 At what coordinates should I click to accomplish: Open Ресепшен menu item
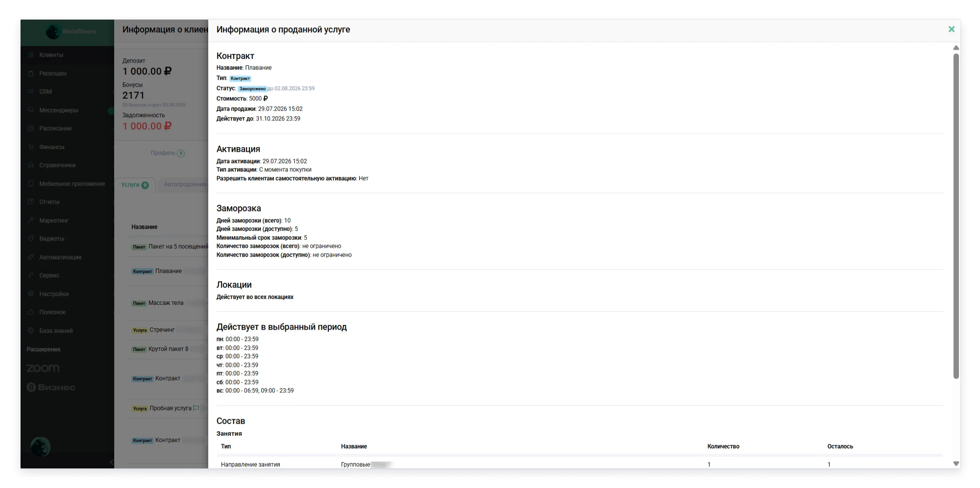point(67,73)
